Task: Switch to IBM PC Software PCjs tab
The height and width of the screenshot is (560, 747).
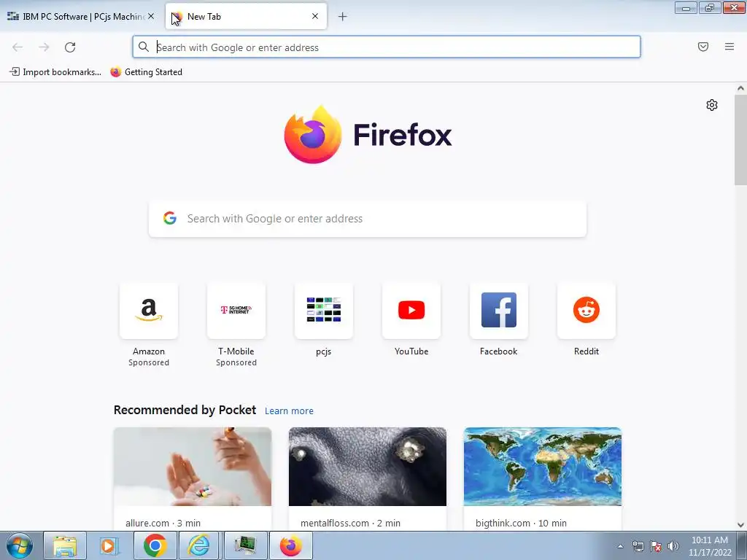Action: 81,17
